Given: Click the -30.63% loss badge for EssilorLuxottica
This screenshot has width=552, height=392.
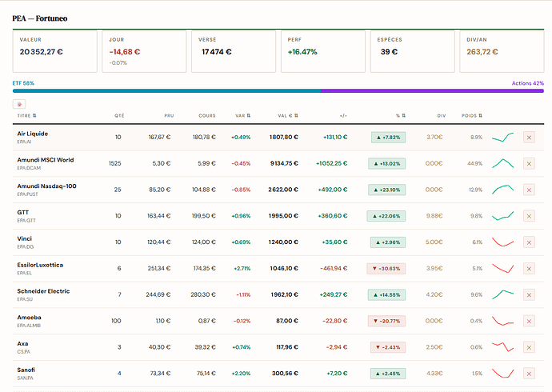Looking at the screenshot, I should point(386,269).
